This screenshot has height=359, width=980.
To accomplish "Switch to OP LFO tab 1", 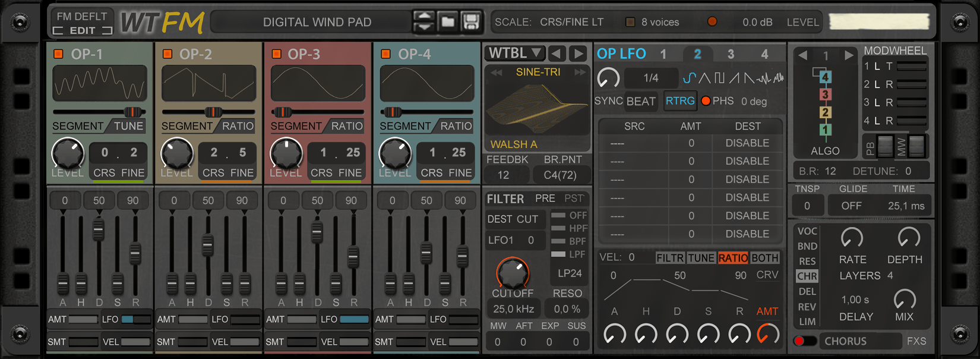I will pyautogui.click(x=663, y=54).
